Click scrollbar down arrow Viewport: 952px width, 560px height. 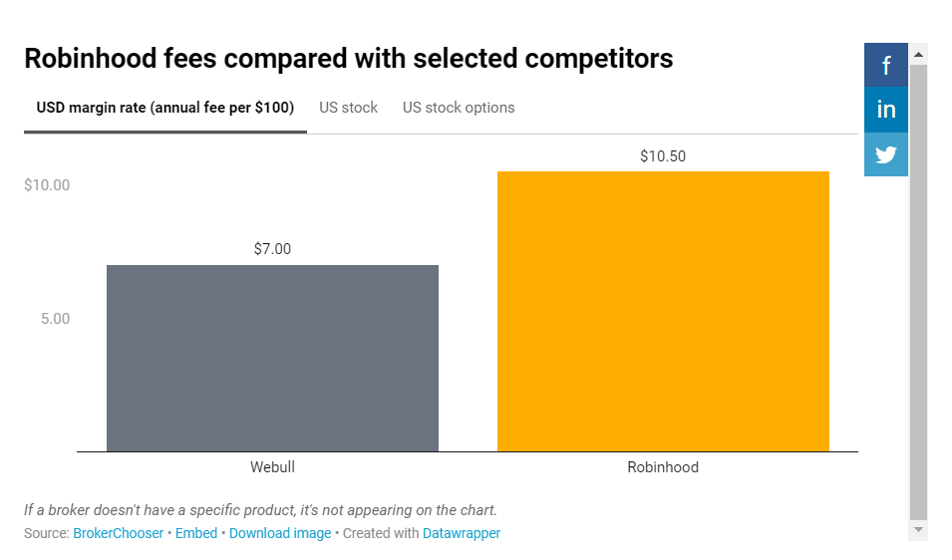918,530
